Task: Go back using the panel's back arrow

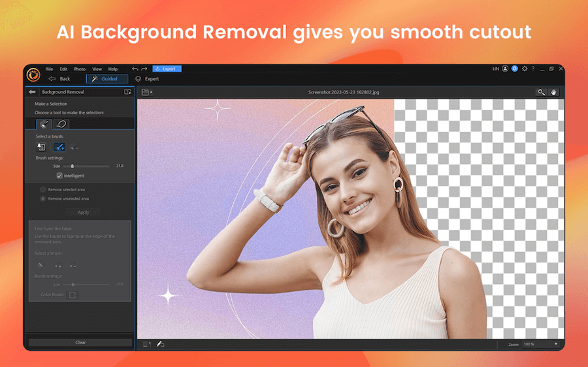Action: coord(32,92)
